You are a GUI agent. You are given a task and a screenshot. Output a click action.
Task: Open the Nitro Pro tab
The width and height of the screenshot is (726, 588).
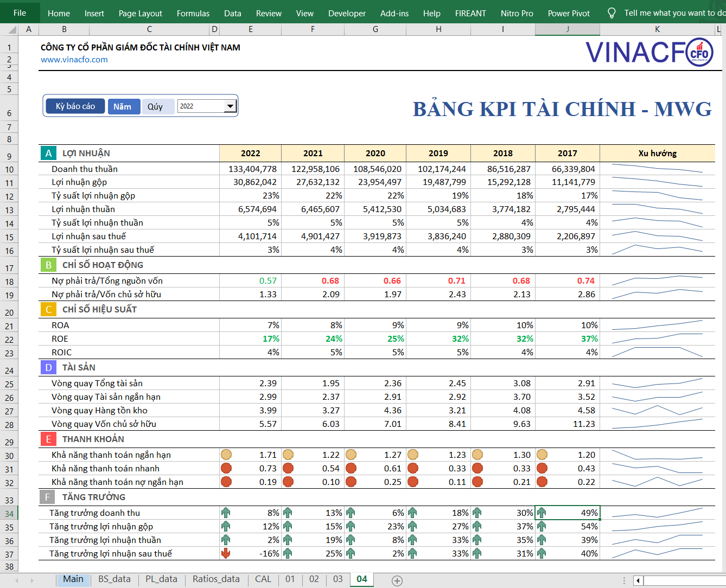(x=517, y=13)
